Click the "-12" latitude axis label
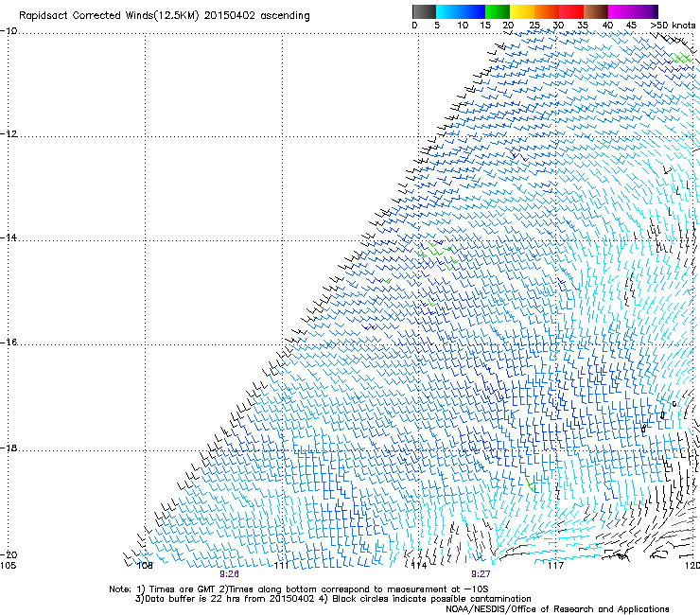The height and width of the screenshot is (615, 700). coord(9,134)
